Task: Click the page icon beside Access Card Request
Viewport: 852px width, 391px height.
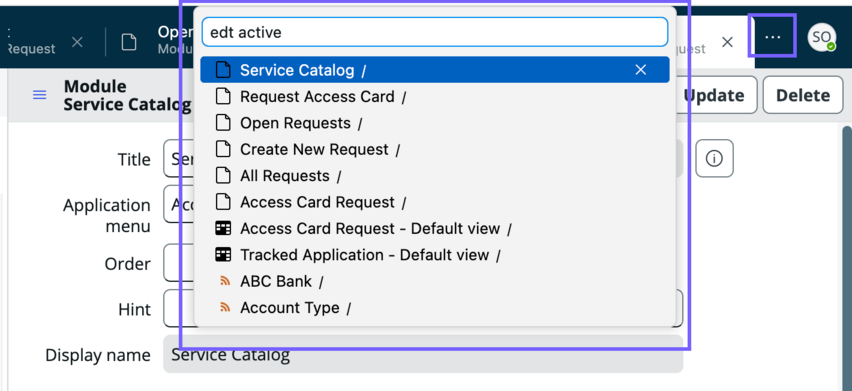Action: (223, 202)
